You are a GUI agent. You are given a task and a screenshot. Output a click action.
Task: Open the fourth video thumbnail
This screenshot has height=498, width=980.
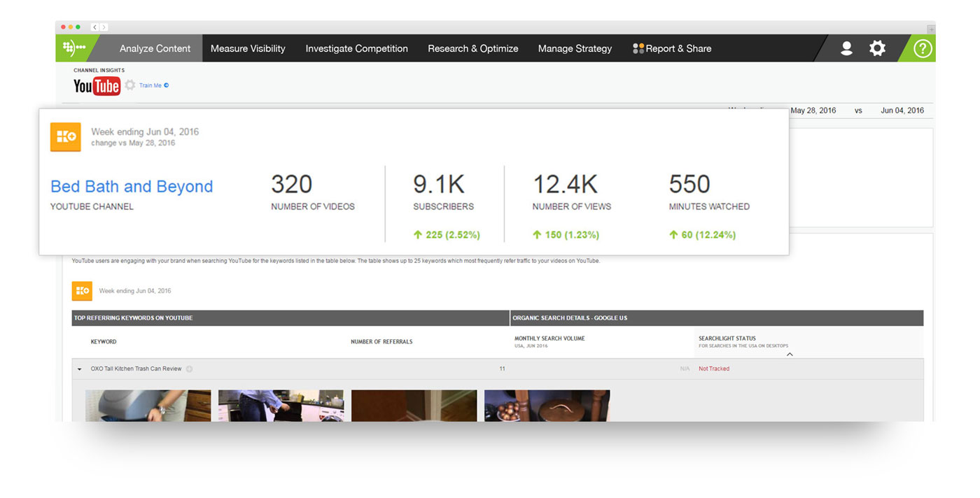pyautogui.click(x=547, y=406)
